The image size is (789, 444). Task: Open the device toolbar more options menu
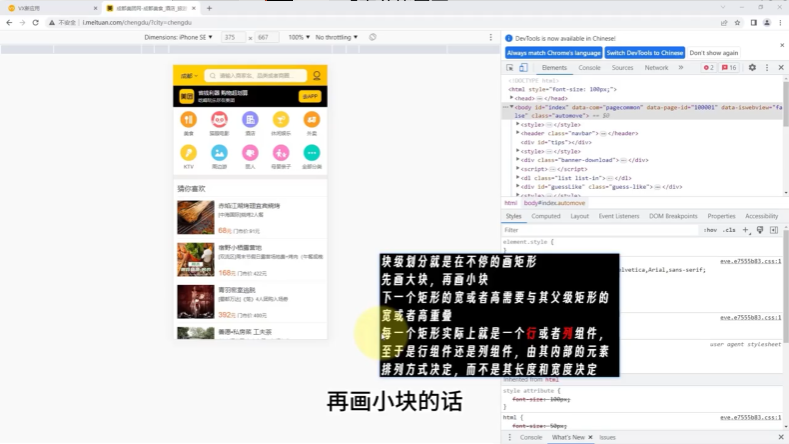pyautogui.click(x=491, y=37)
